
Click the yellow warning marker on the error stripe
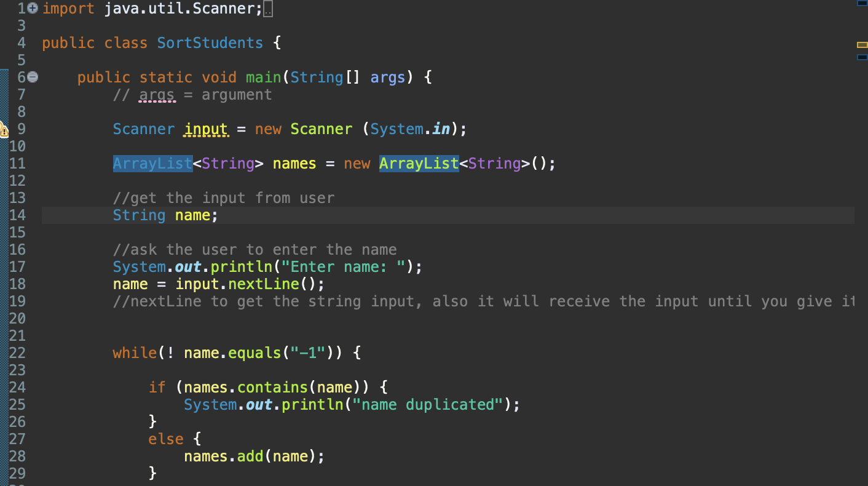[x=863, y=44]
